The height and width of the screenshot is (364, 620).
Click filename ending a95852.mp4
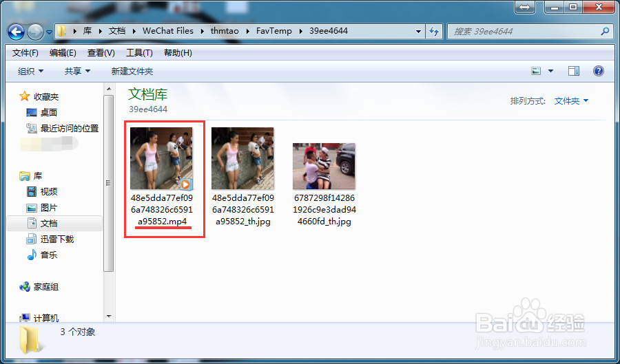162,210
